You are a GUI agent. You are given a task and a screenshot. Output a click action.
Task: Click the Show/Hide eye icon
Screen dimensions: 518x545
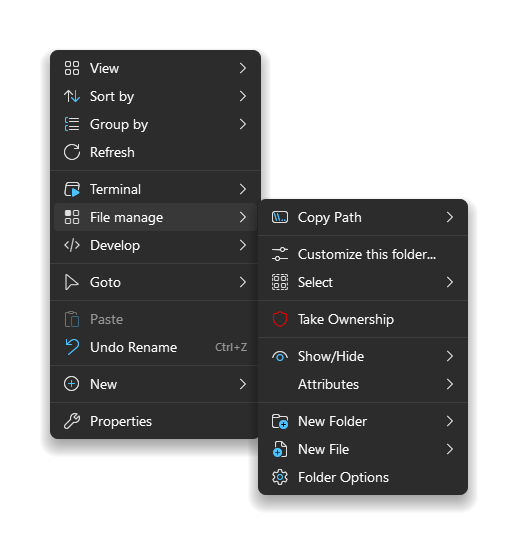point(280,357)
